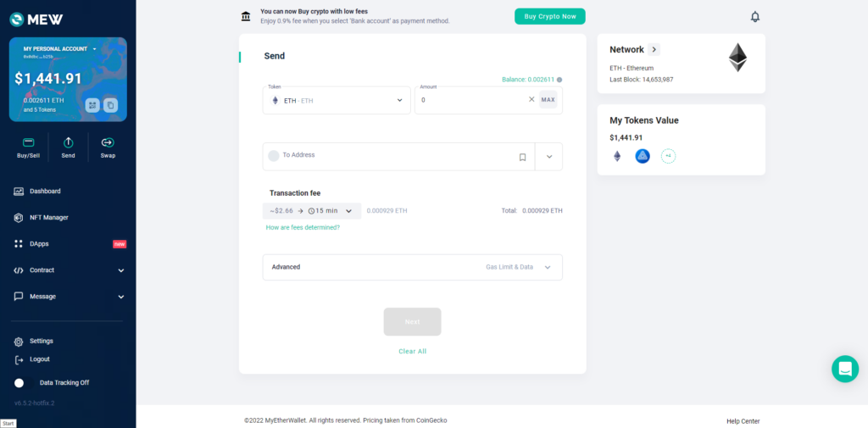868x428 pixels.
Task: Expand the Advanced Gas Limit & Data section
Action: coord(413,267)
